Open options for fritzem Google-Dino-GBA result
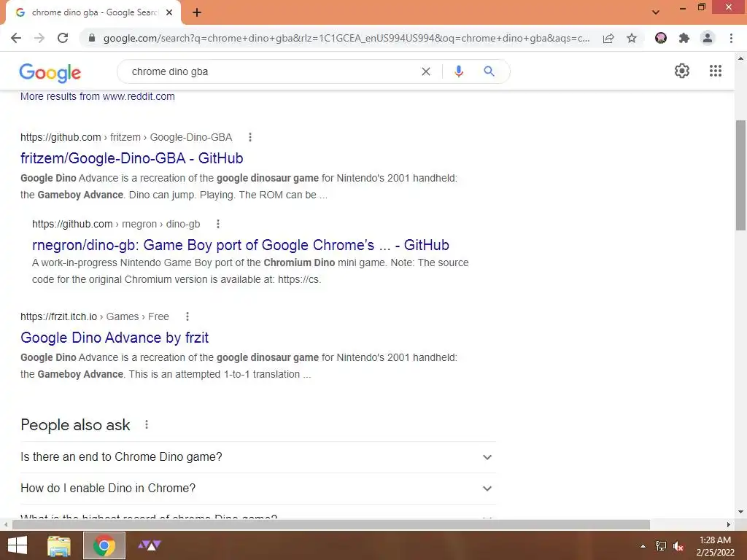747x560 pixels. (250, 137)
